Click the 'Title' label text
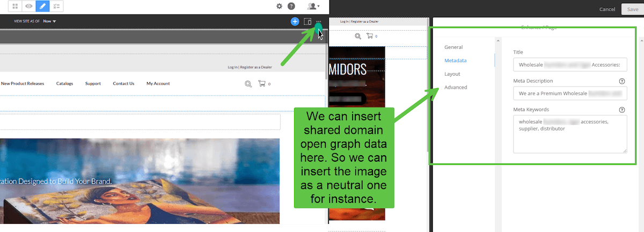Viewport: 644px width, 232px height. [x=518, y=52]
